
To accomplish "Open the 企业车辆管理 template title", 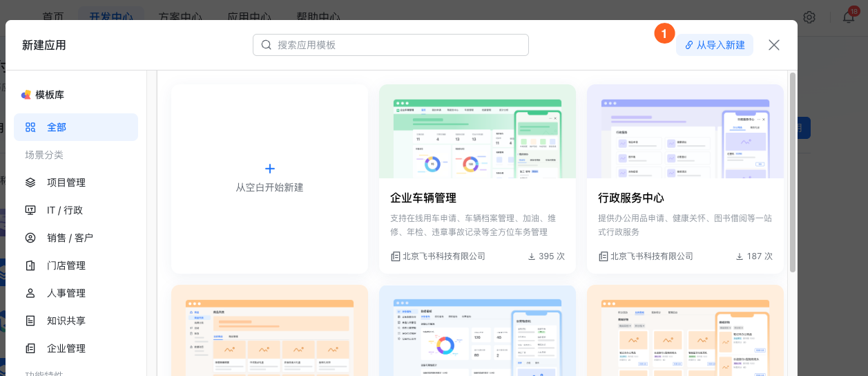I will coord(423,198).
